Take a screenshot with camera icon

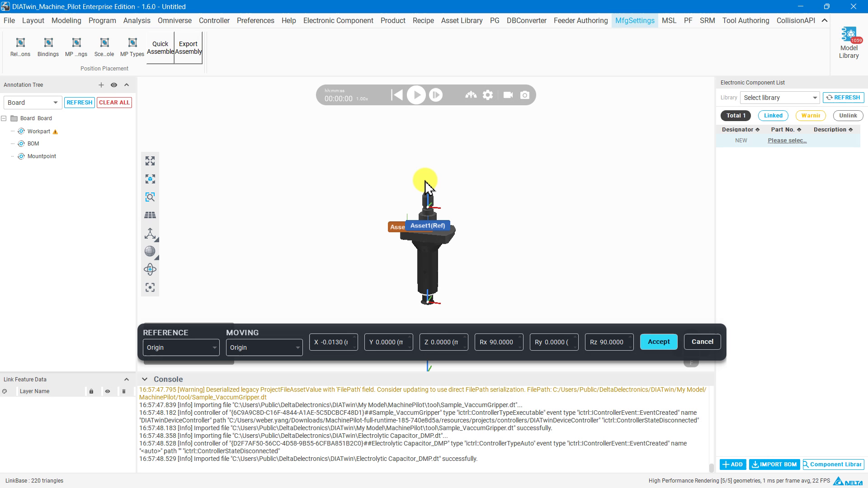point(525,95)
